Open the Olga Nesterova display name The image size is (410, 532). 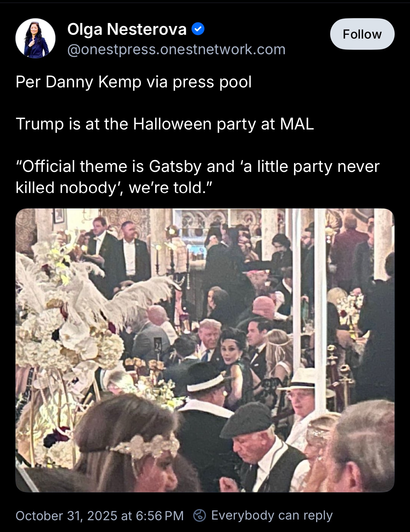coord(127,29)
